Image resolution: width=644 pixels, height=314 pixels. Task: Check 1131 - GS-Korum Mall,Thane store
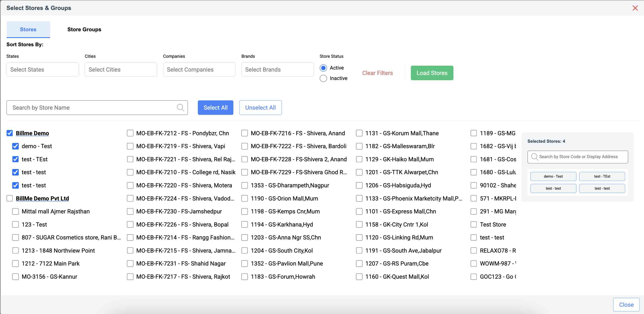pos(359,133)
